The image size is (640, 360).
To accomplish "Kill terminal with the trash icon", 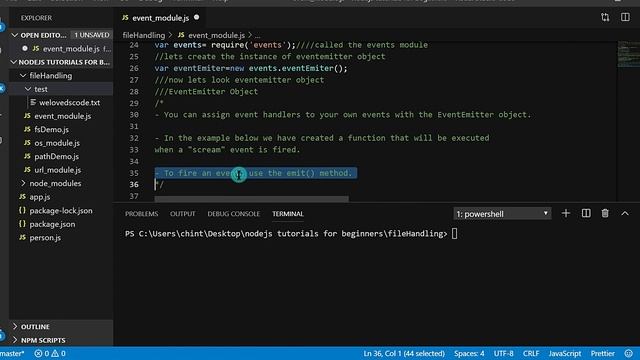I will (x=605, y=213).
